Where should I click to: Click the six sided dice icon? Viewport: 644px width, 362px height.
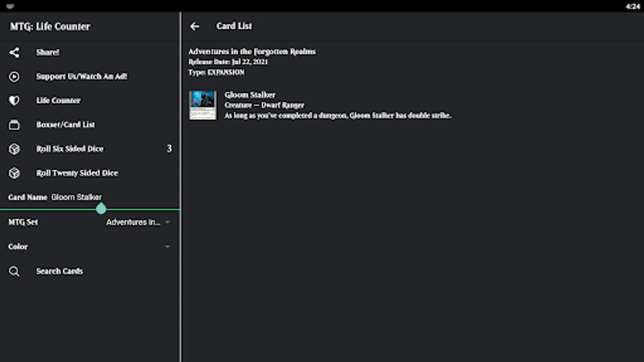(14, 149)
